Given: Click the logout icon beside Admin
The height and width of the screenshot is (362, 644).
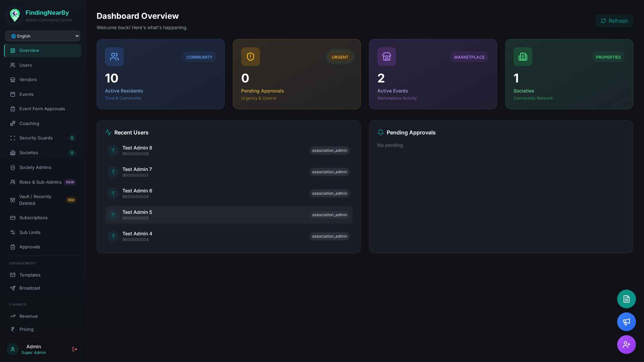Looking at the screenshot, I should 75,349.
